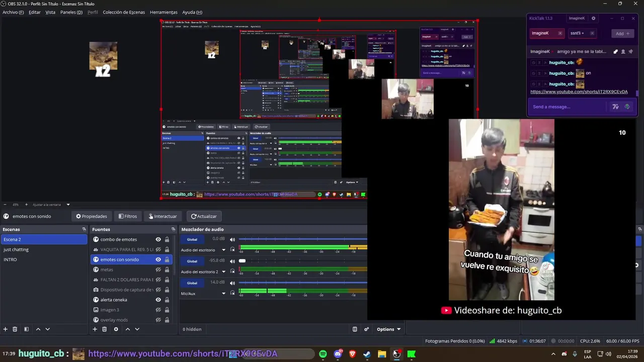
Task: Expand Mic/Aux options dropdown
Action: point(223,293)
